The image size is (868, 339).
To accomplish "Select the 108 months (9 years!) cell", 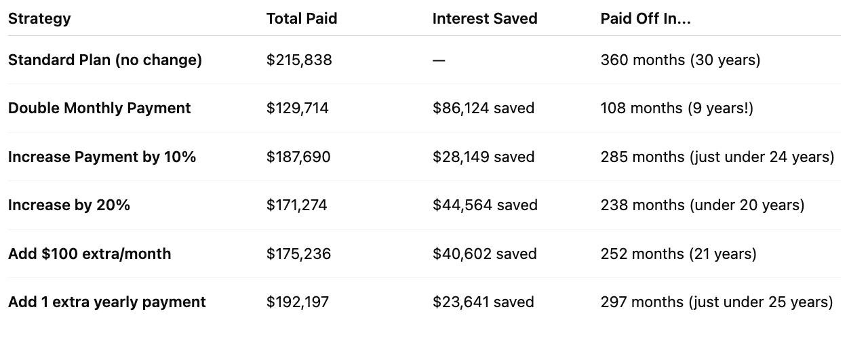I will [x=677, y=108].
